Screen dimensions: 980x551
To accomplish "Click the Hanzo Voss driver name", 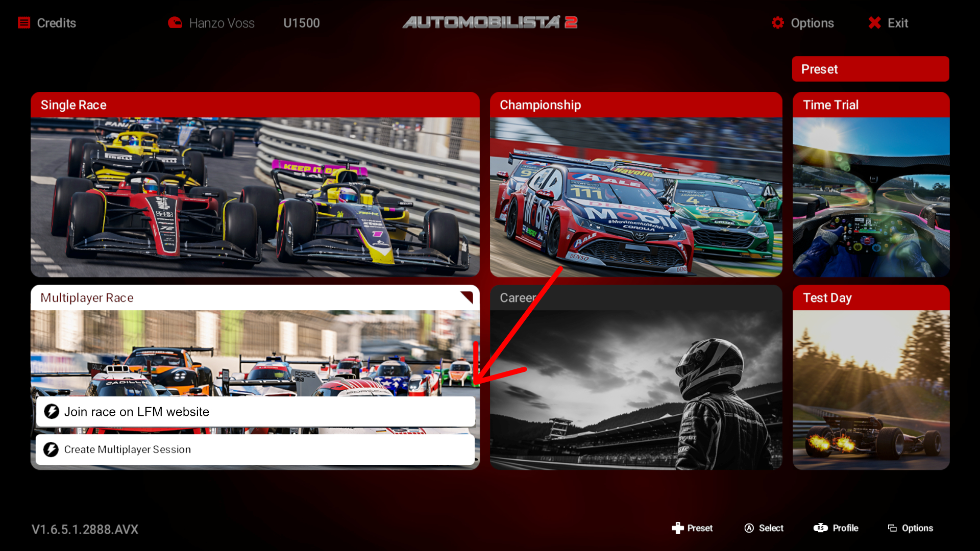I will pos(222,23).
